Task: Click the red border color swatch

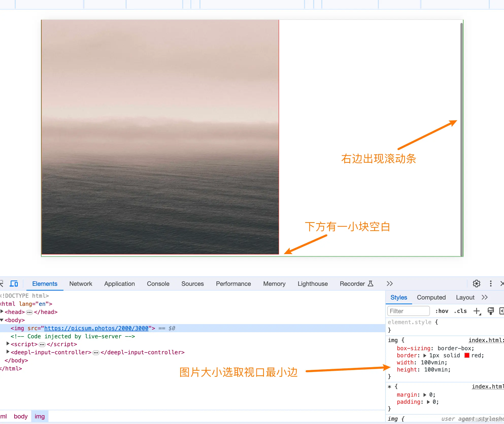Action: click(x=467, y=355)
